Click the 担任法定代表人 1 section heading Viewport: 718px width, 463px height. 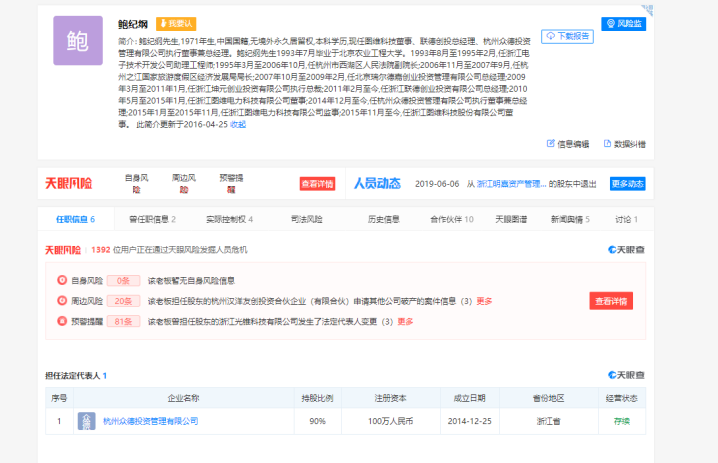[76, 376]
